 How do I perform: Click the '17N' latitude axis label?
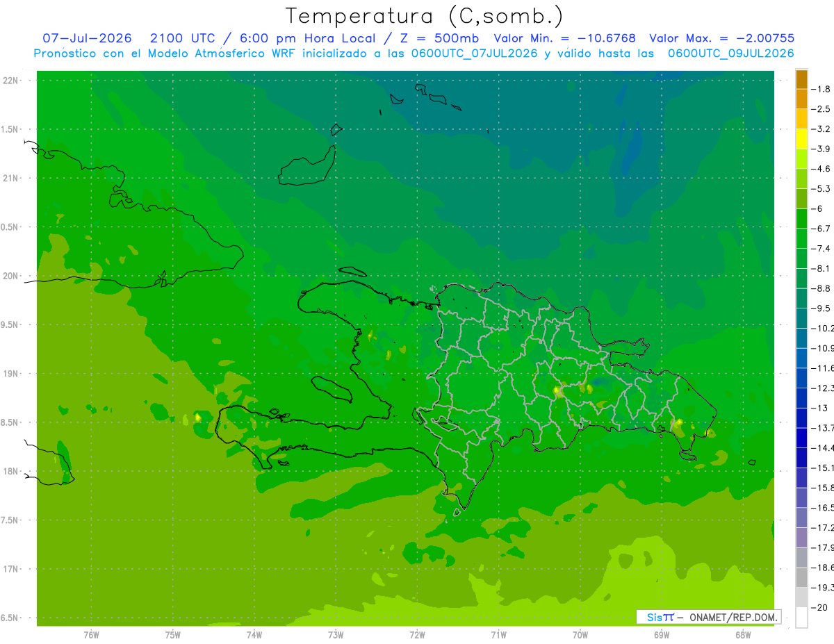[x=10, y=570]
